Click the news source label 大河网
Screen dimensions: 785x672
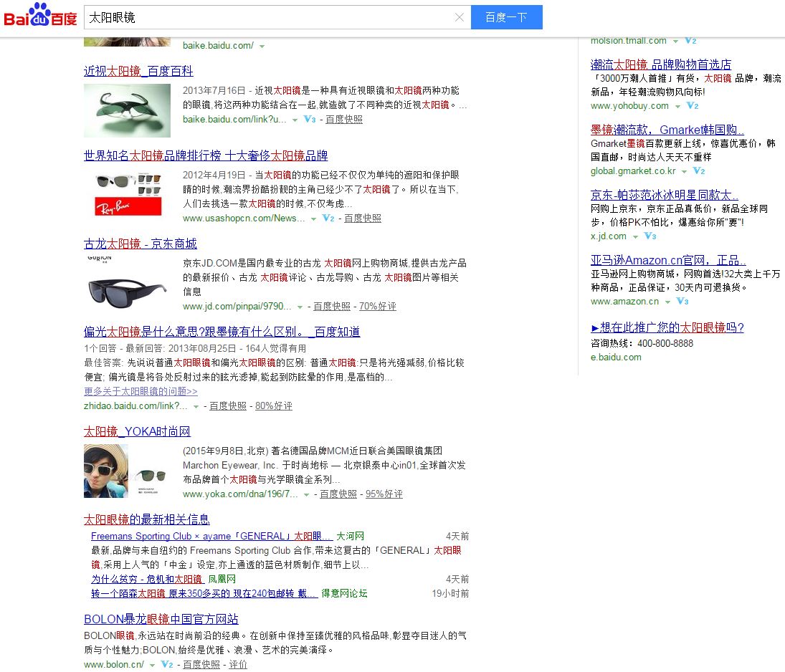tap(350, 537)
